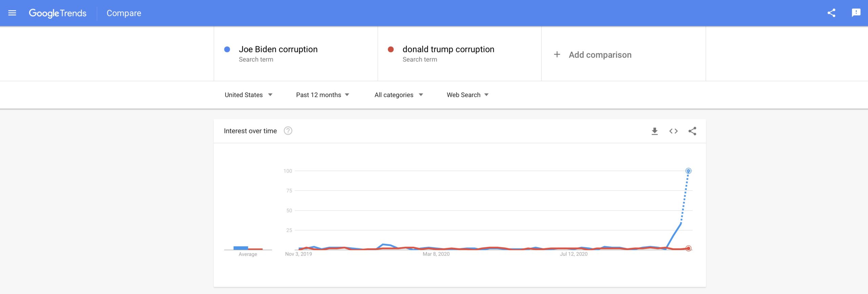The width and height of the screenshot is (868, 294).
Task: Open the Interest over time help icon
Action: (288, 131)
